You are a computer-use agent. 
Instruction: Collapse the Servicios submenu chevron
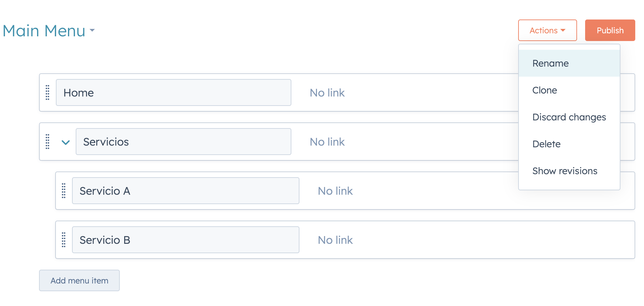(66, 142)
